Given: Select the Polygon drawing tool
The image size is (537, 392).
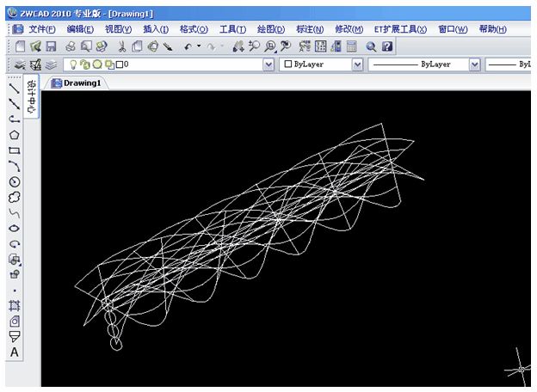Looking at the screenshot, I should 14,134.
